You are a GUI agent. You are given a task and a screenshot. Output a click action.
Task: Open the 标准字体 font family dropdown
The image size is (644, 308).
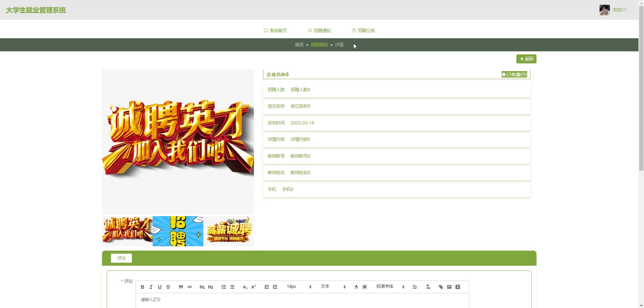click(390, 287)
